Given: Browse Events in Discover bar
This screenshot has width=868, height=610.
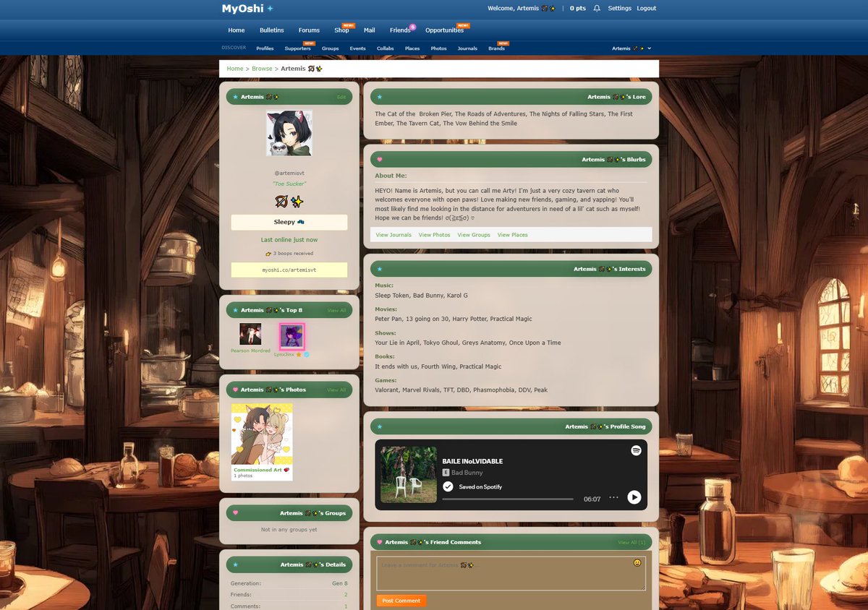Looking at the screenshot, I should coord(358,48).
